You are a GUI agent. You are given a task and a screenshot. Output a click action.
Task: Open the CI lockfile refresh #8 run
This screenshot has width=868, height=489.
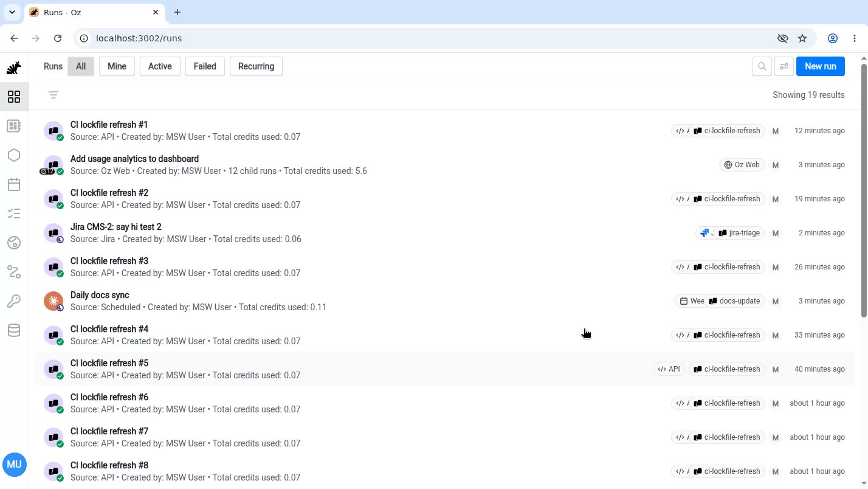(444, 471)
